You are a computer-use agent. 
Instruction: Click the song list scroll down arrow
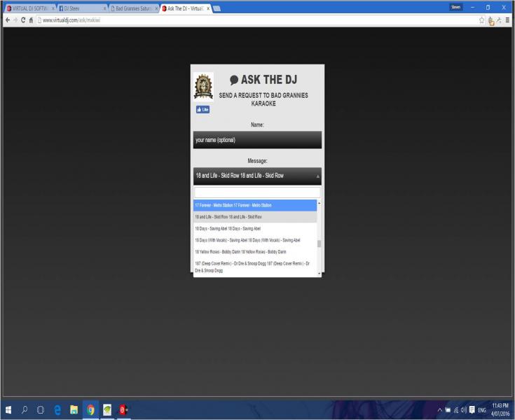pos(320,274)
